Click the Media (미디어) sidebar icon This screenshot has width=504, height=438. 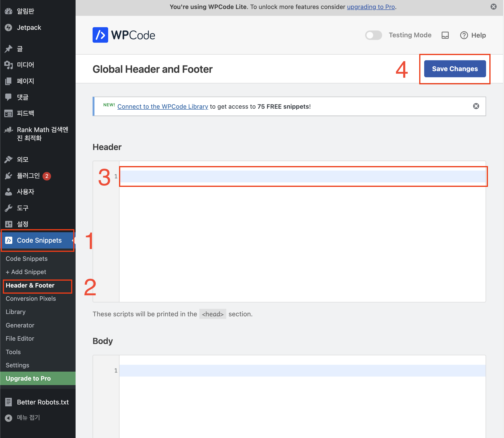click(x=9, y=65)
